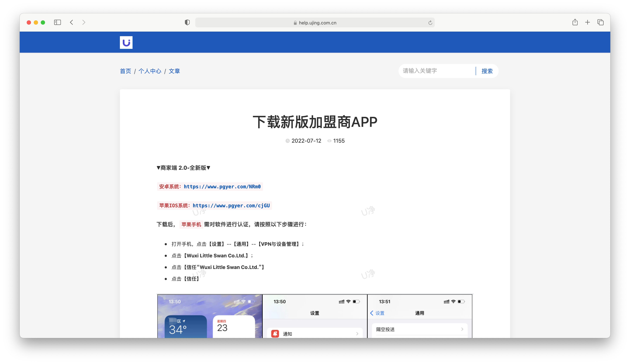Show the tab overview

tap(600, 22)
